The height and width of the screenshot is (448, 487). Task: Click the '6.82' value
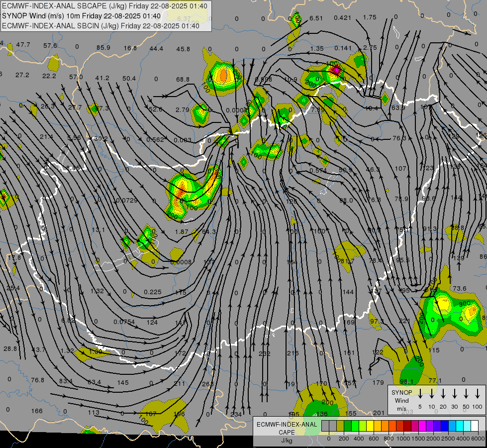coord(68,320)
